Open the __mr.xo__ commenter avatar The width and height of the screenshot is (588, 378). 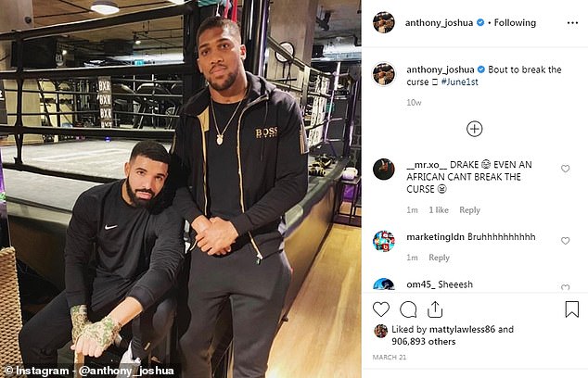(384, 170)
